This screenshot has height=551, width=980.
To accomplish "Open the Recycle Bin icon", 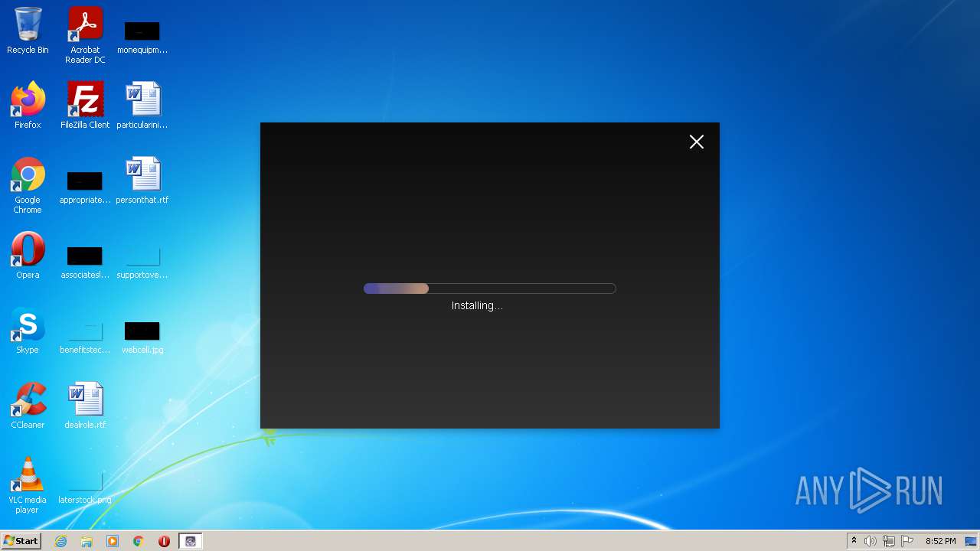I will coord(28,31).
